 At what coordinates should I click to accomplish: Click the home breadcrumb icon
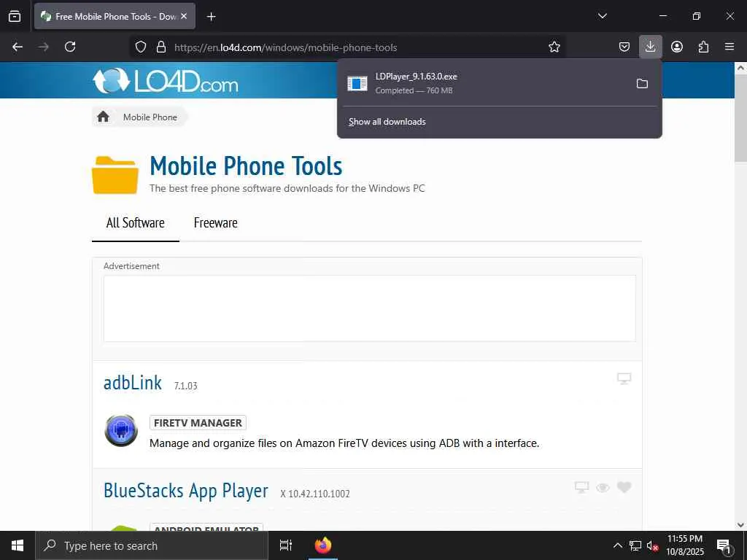(x=103, y=117)
